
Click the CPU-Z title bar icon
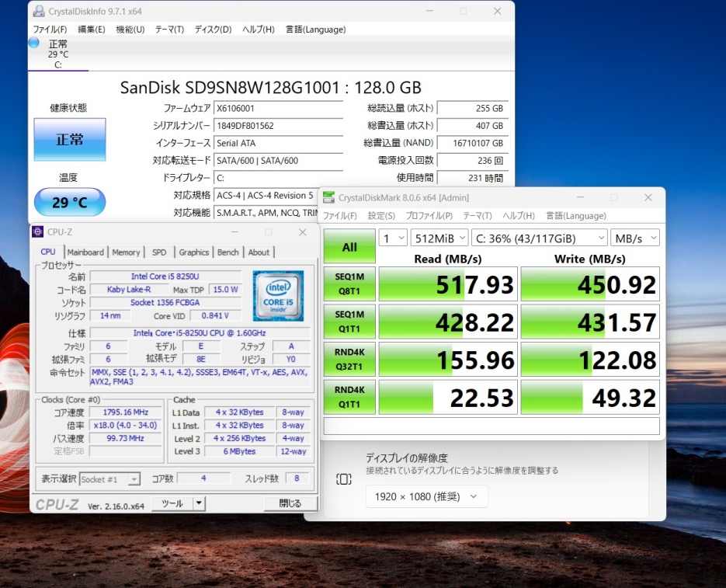(x=38, y=231)
